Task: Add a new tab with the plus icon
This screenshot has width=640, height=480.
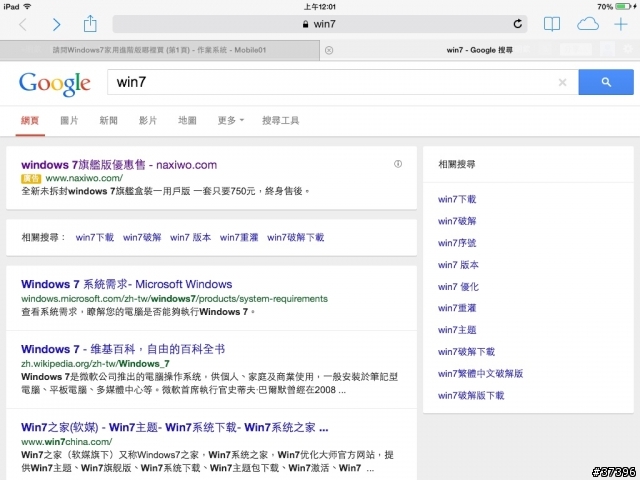Action: tap(621, 24)
